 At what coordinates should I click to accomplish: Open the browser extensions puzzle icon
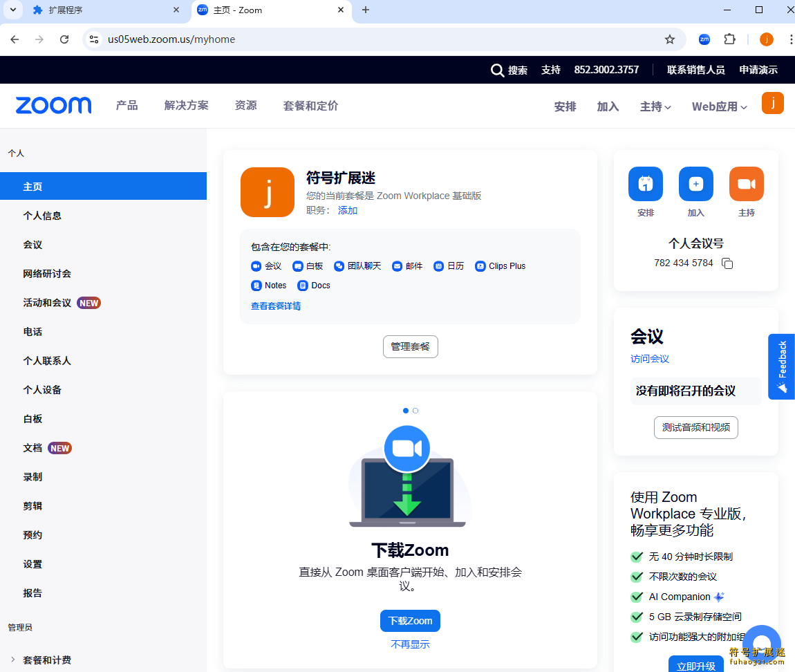click(x=729, y=39)
